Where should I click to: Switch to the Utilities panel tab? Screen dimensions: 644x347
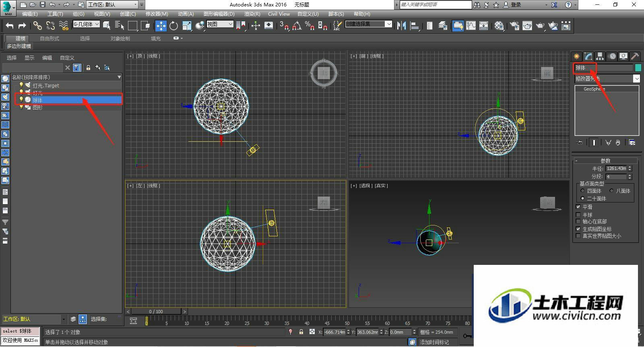635,56
